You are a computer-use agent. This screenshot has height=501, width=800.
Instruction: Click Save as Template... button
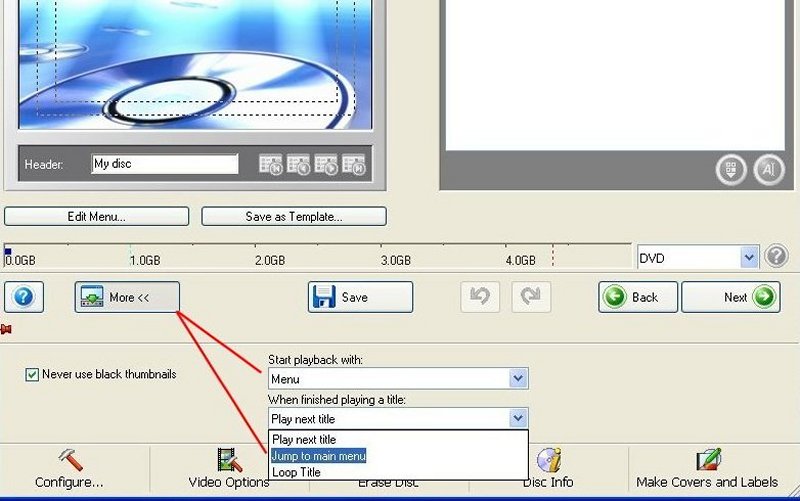click(x=294, y=216)
